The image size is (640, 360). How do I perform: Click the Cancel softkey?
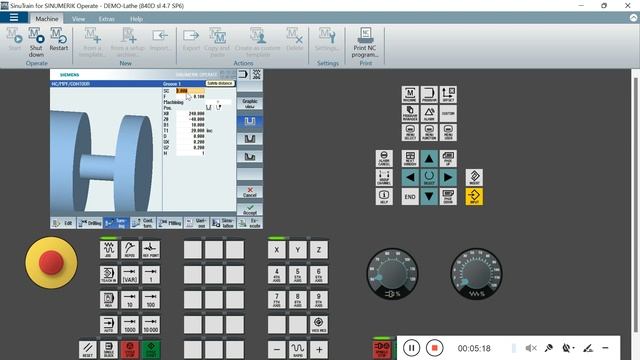point(250,192)
